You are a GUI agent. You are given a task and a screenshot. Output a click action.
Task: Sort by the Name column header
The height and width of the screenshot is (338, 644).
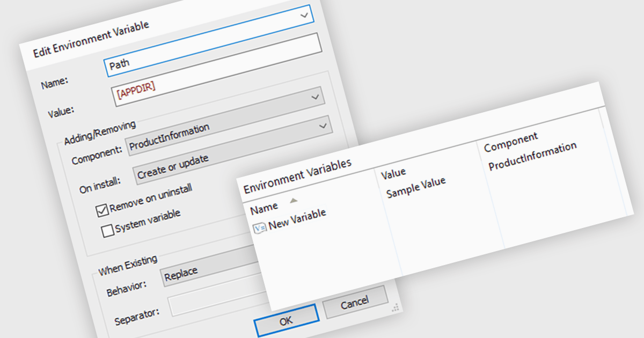pyautogui.click(x=264, y=207)
